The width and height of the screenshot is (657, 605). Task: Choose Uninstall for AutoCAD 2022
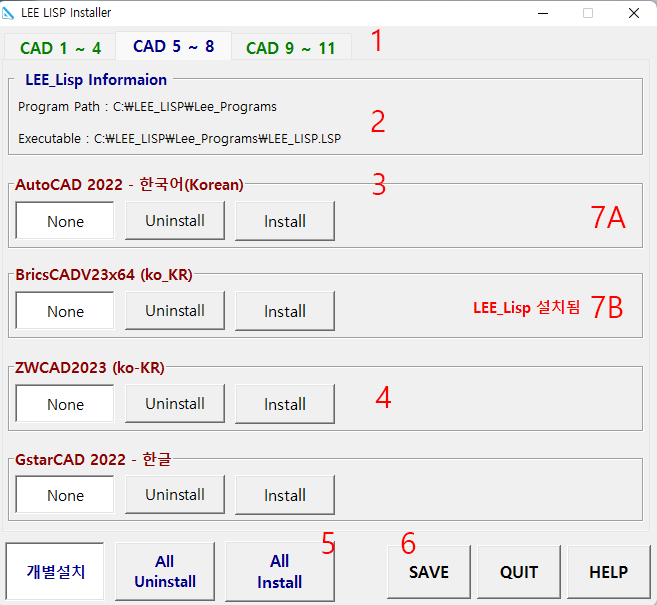(175, 221)
